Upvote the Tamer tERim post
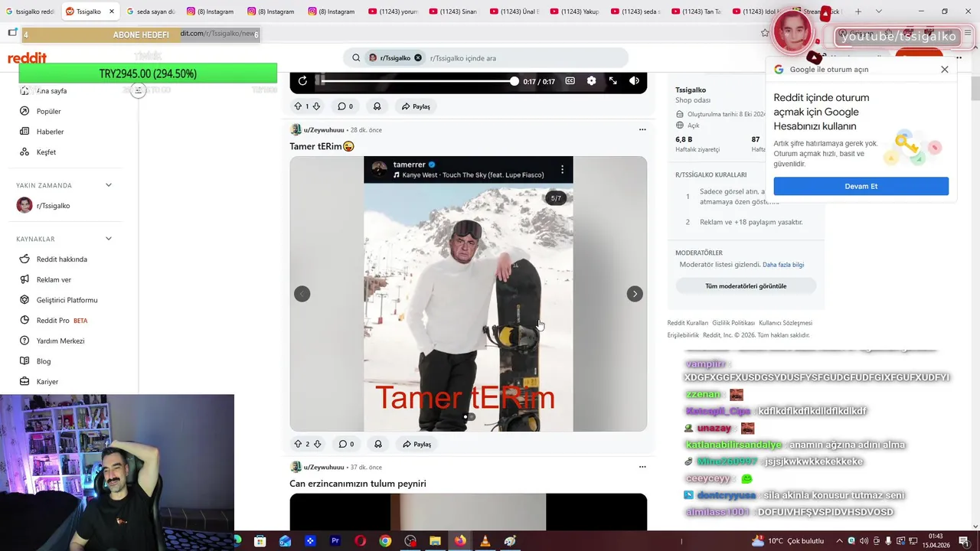Image resolution: width=980 pixels, height=551 pixels. tap(298, 444)
